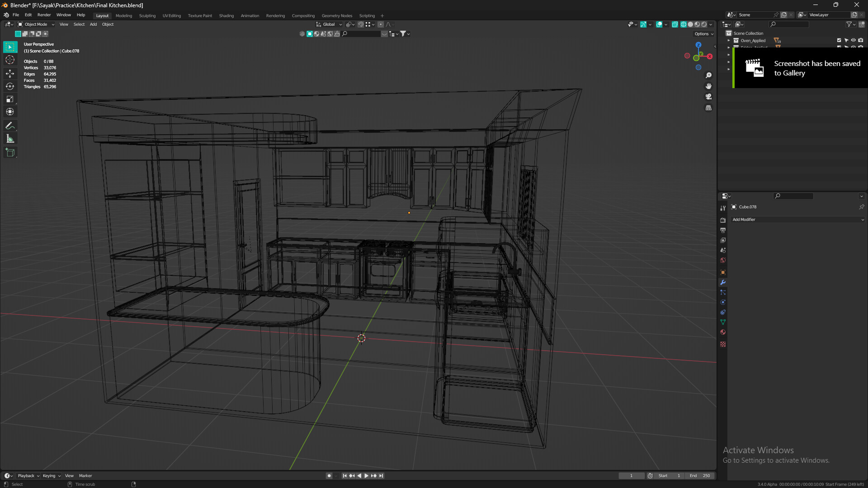Open the Object Mode dropdown

[36, 24]
